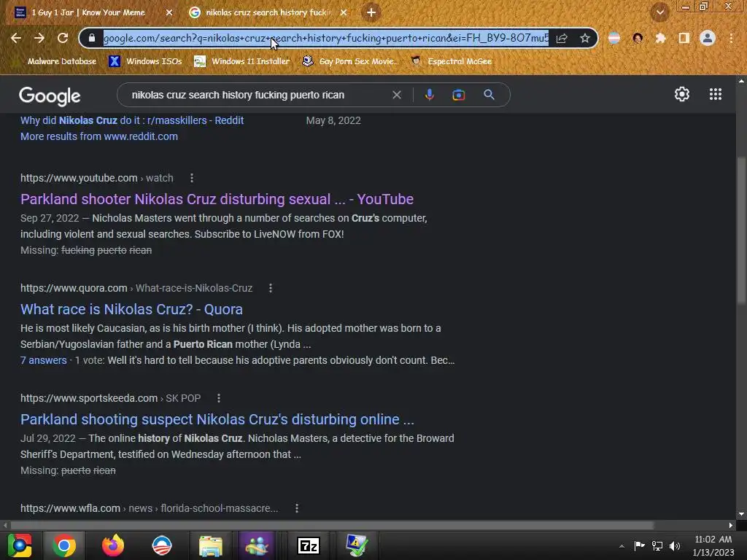Show hidden tray icons arrow
This screenshot has width=747, height=560.
(x=622, y=545)
